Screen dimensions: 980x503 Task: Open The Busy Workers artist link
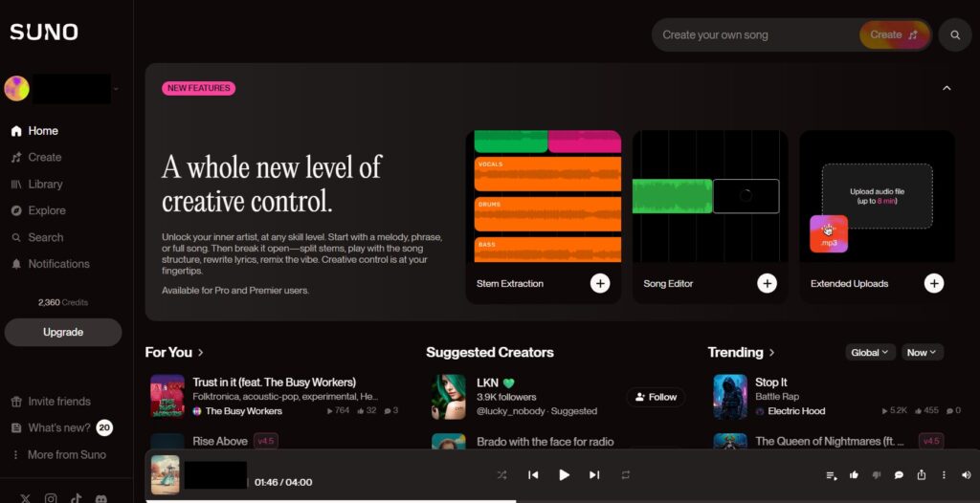[244, 411]
